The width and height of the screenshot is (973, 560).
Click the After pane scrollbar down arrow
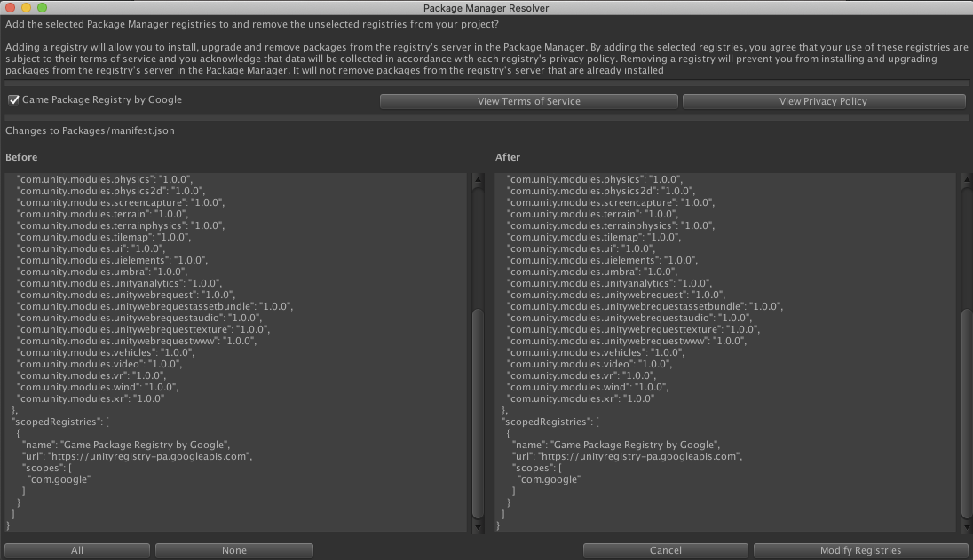(967, 526)
